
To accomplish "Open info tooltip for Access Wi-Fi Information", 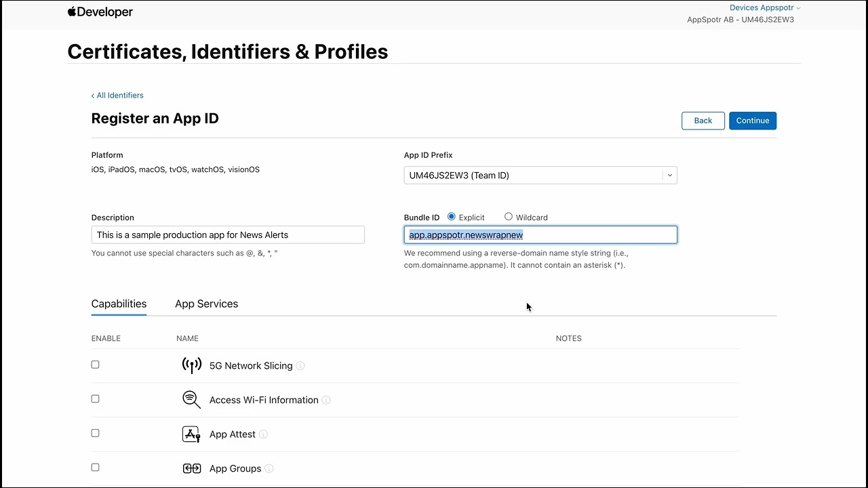I will (x=326, y=401).
